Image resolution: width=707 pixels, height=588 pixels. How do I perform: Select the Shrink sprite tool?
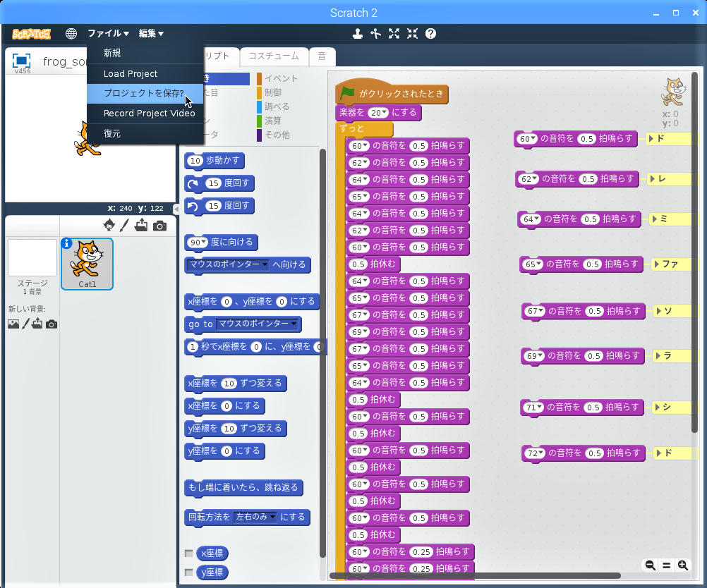point(412,34)
